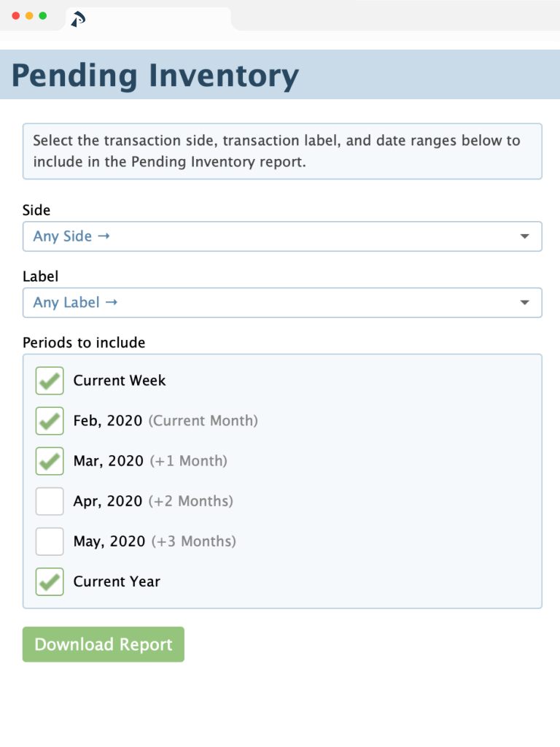The height and width of the screenshot is (747, 560).
Task: Open the Label selection dropdown
Action: click(282, 302)
